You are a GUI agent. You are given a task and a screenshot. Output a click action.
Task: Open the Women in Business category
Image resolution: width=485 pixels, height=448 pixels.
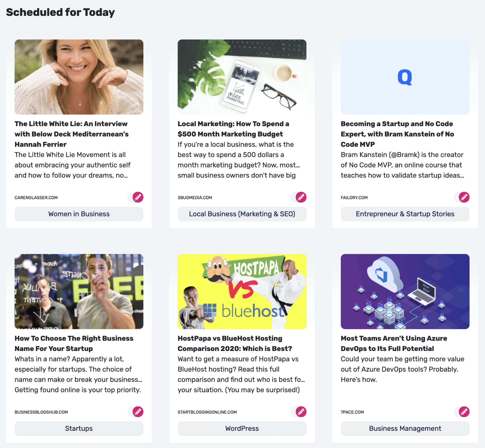pos(79,214)
